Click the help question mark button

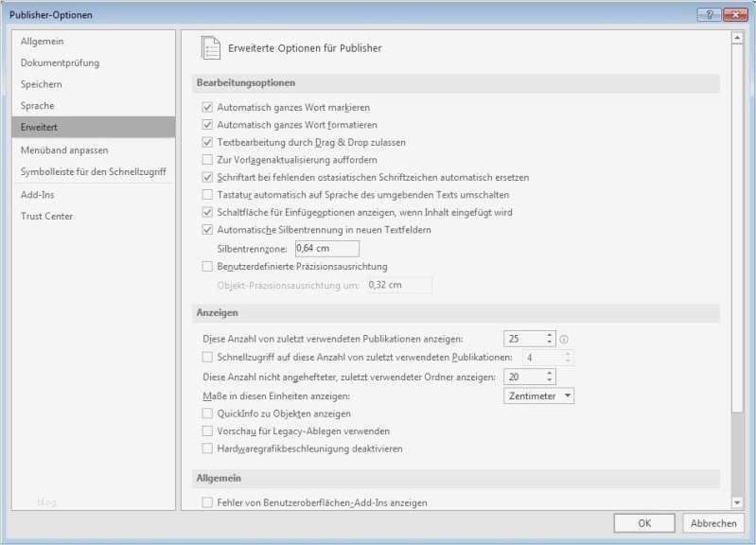[x=710, y=15]
